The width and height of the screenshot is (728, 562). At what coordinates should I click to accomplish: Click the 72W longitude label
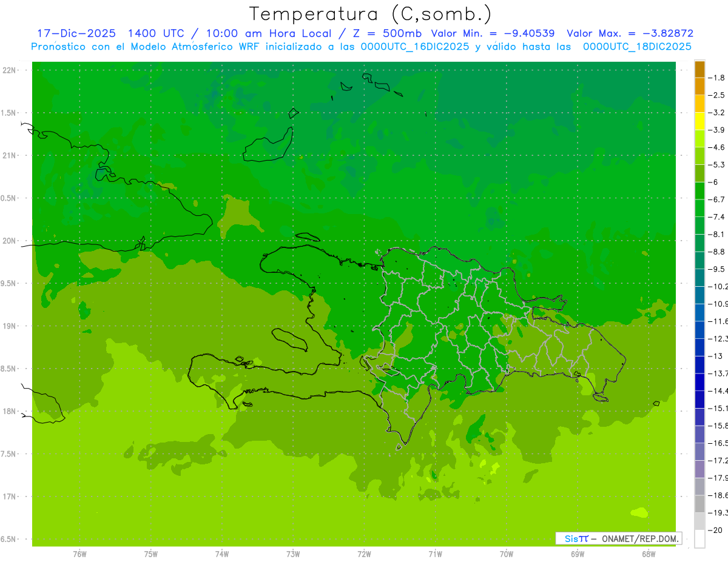pyautogui.click(x=364, y=554)
